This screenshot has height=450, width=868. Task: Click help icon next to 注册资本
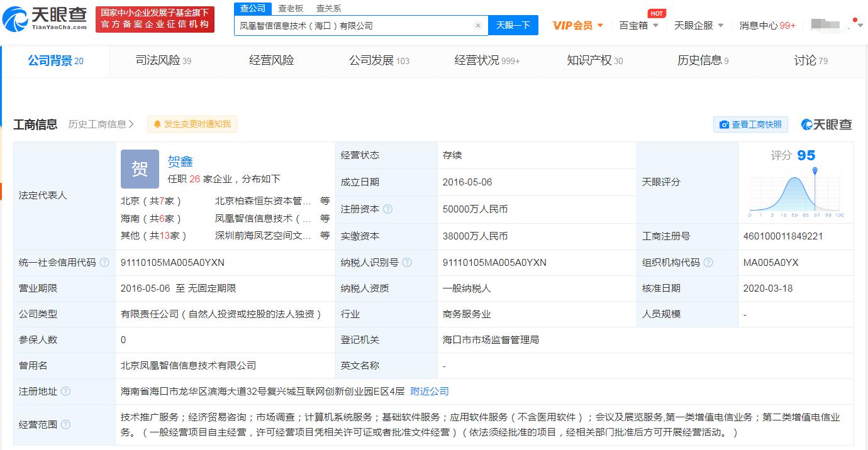tap(388, 209)
